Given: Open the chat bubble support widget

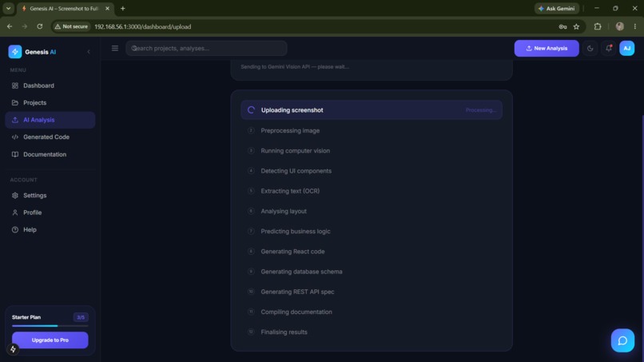Looking at the screenshot, I should point(622,340).
